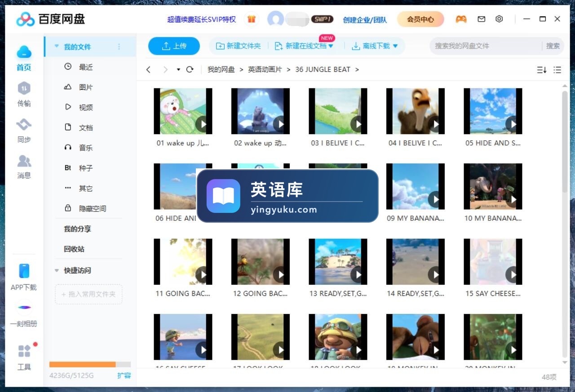Open the mail envelope icon

482,19
